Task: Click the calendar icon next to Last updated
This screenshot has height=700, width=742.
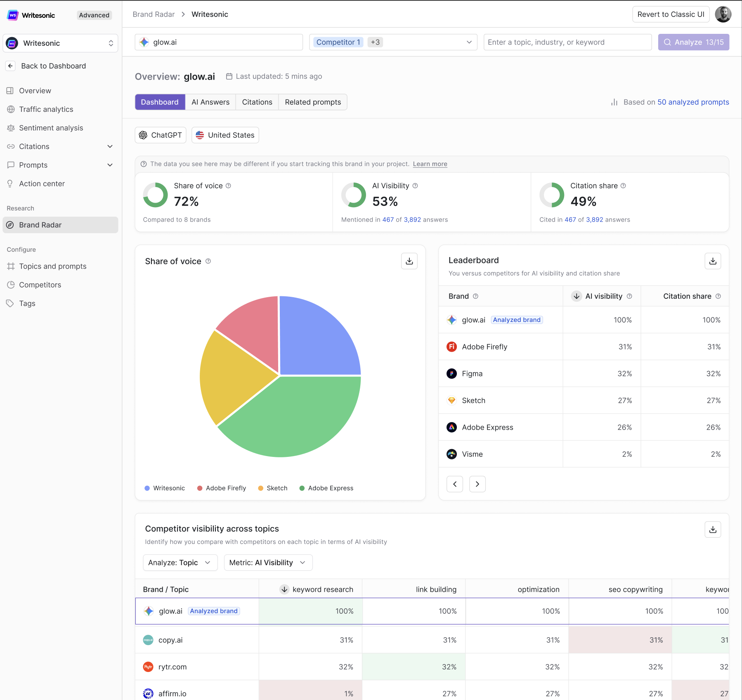Action: point(229,76)
